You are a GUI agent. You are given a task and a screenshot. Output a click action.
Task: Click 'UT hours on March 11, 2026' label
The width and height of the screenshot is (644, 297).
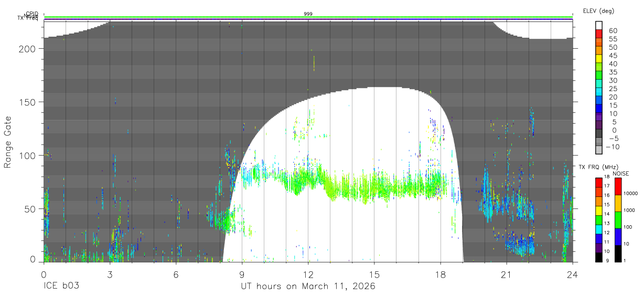[308, 287]
